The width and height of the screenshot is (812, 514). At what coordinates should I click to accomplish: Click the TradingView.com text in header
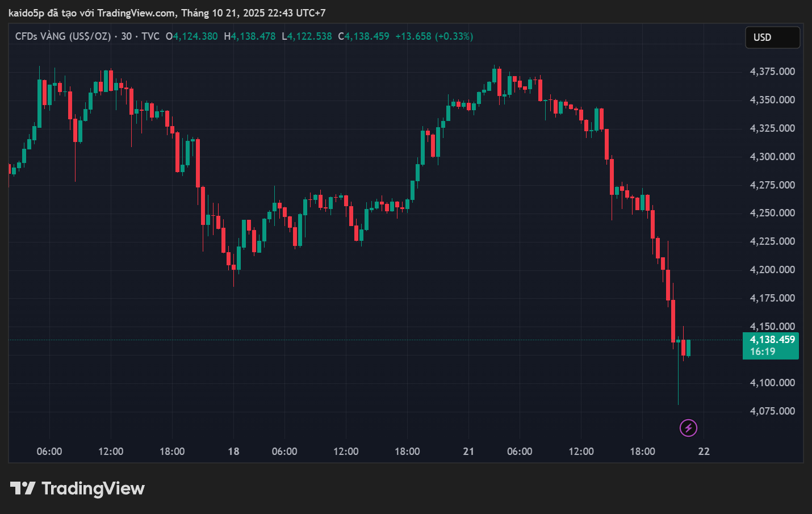pyautogui.click(x=136, y=12)
